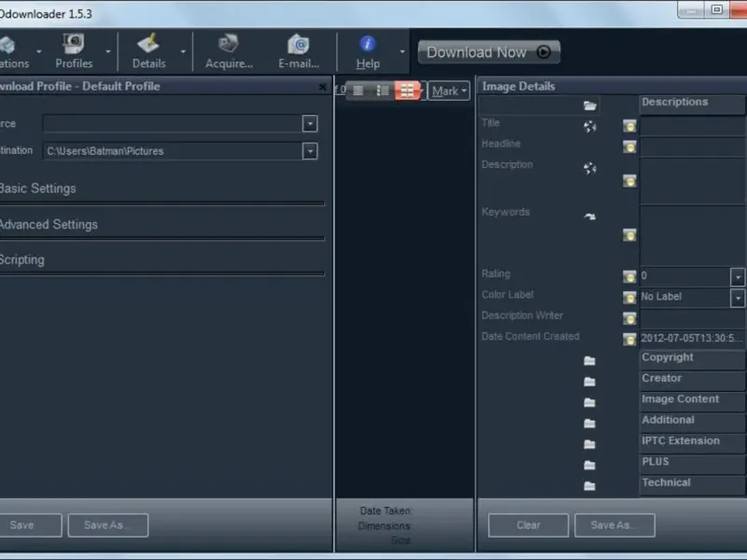This screenshot has height=560, width=747.
Task: Expand the Copyright section folder
Action: click(x=590, y=360)
